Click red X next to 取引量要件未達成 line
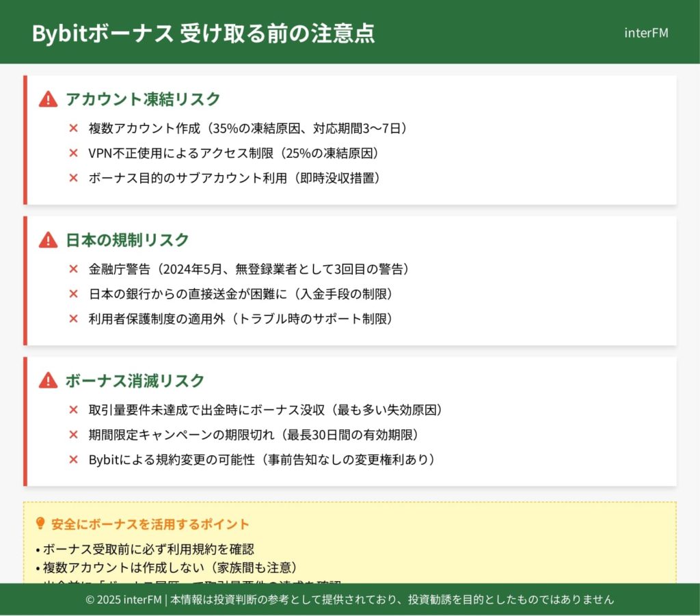 (74, 410)
